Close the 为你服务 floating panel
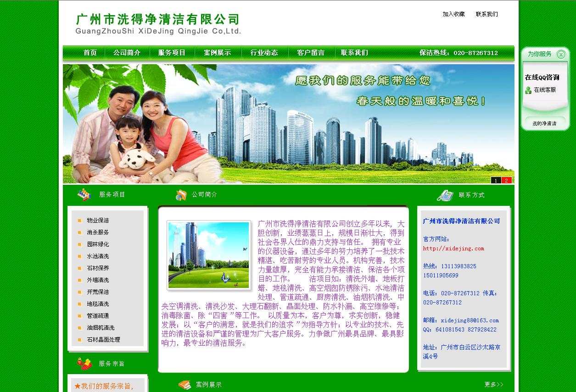This screenshot has height=392, width=576. tap(561, 55)
